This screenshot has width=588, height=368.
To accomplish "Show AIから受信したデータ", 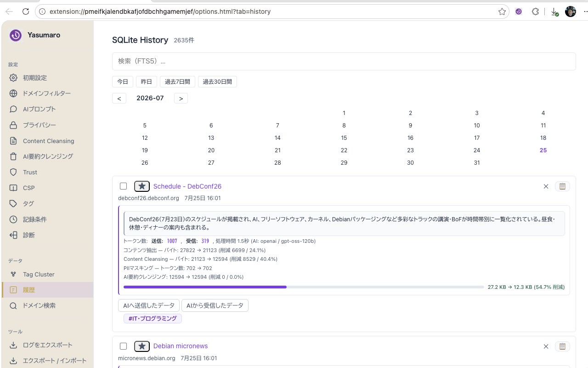I will 215,305.
